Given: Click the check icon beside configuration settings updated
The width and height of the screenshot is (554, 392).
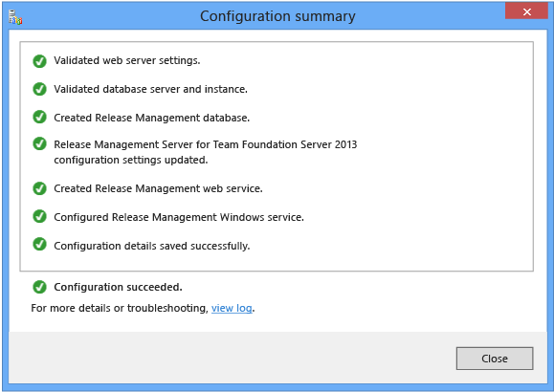Looking at the screenshot, I should pyautogui.click(x=39, y=144).
